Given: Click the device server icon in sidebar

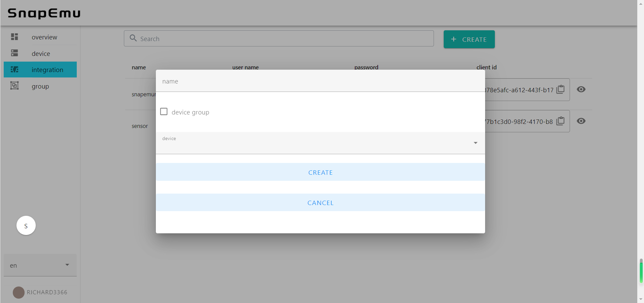Looking at the screenshot, I should 14,53.
